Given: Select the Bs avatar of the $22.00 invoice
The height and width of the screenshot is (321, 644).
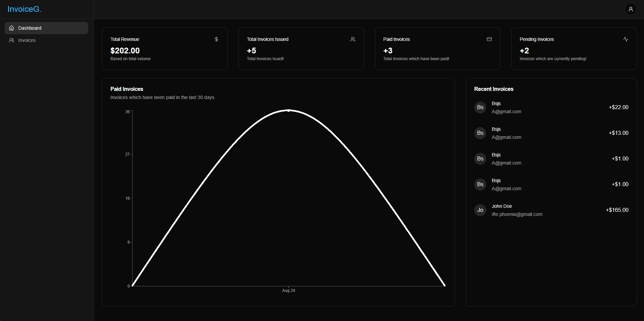Looking at the screenshot, I should [x=480, y=107].
